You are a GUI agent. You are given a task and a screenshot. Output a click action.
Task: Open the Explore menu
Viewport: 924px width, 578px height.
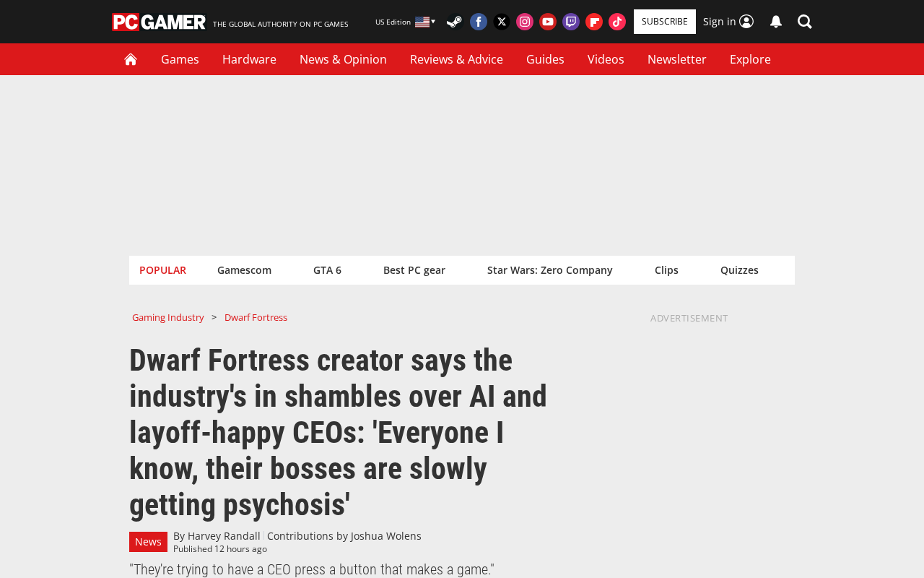click(750, 59)
